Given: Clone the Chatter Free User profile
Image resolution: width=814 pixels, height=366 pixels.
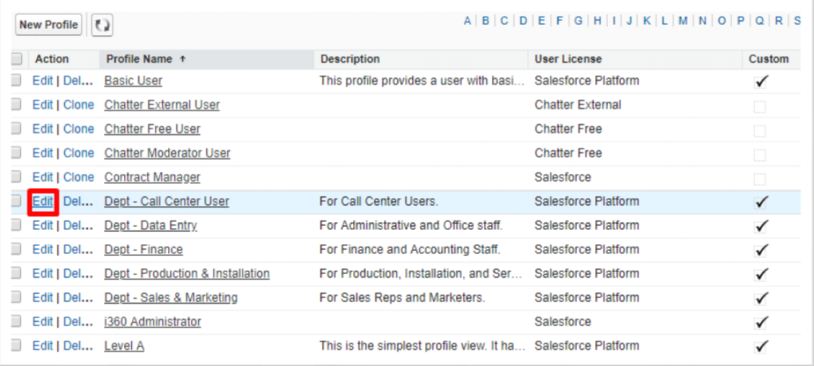Looking at the screenshot, I should click(x=78, y=129).
